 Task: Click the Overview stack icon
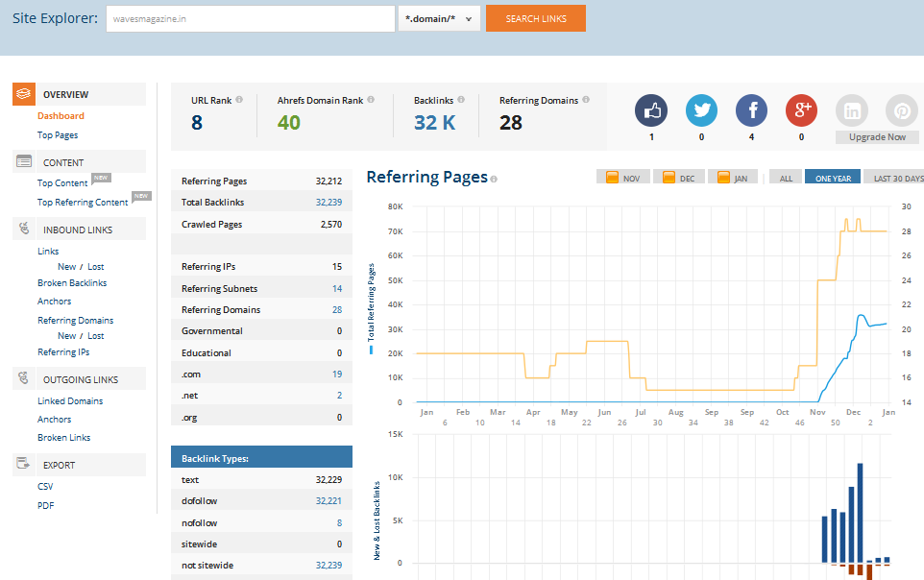24,94
